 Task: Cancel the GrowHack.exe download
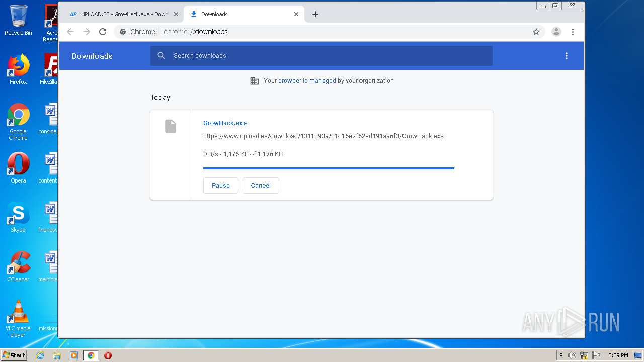(261, 186)
